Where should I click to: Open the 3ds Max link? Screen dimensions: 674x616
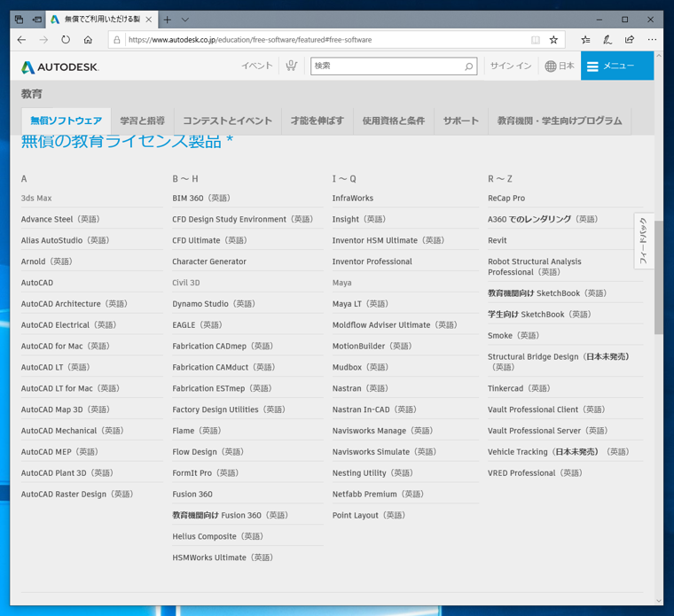(36, 198)
